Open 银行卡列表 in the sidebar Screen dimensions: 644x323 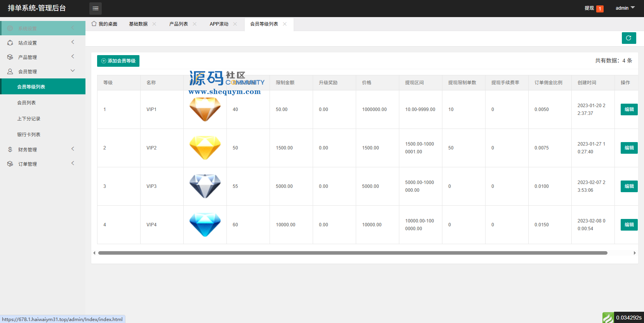(29, 135)
